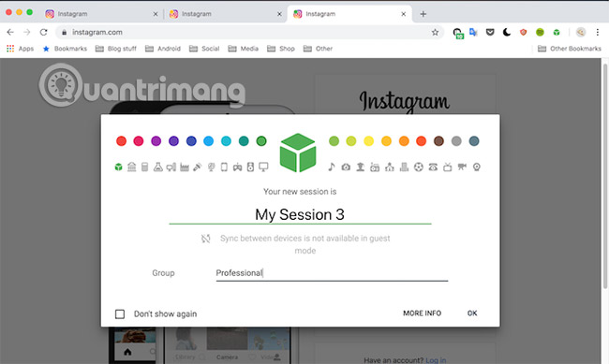Select the microphone session icon

coord(198,167)
